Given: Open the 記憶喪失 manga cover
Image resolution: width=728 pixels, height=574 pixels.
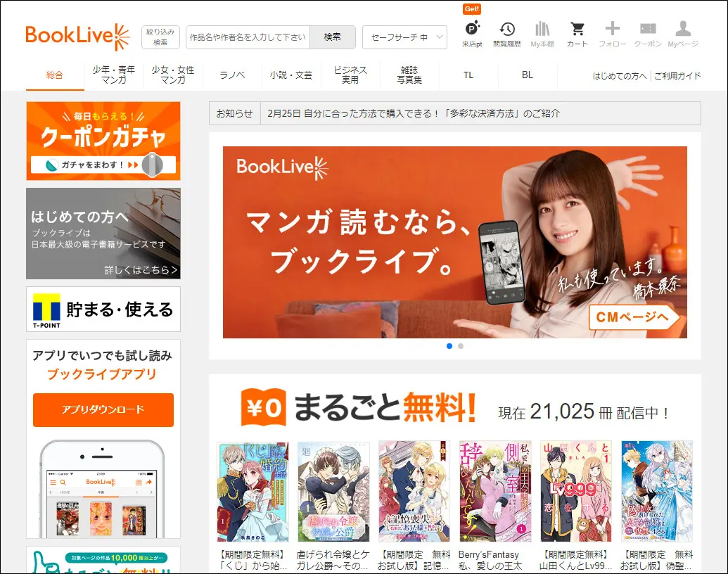Looking at the screenshot, I should pos(414,491).
